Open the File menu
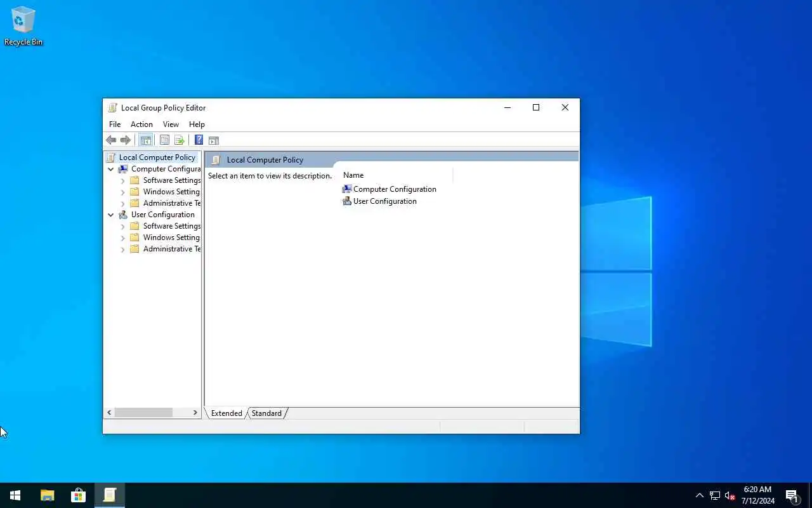This screenshot has height=508, width=812. tap(115, 124)
